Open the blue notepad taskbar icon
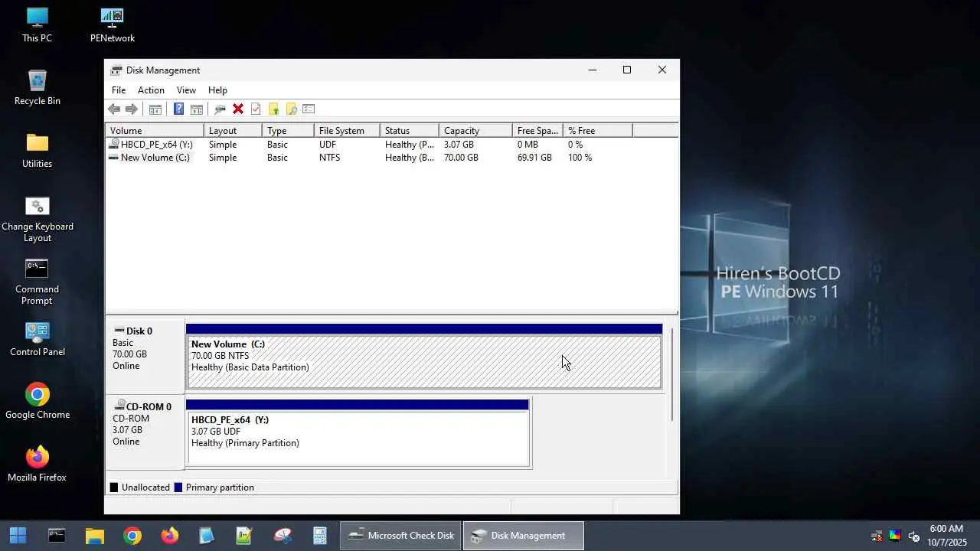 point(207,536)
